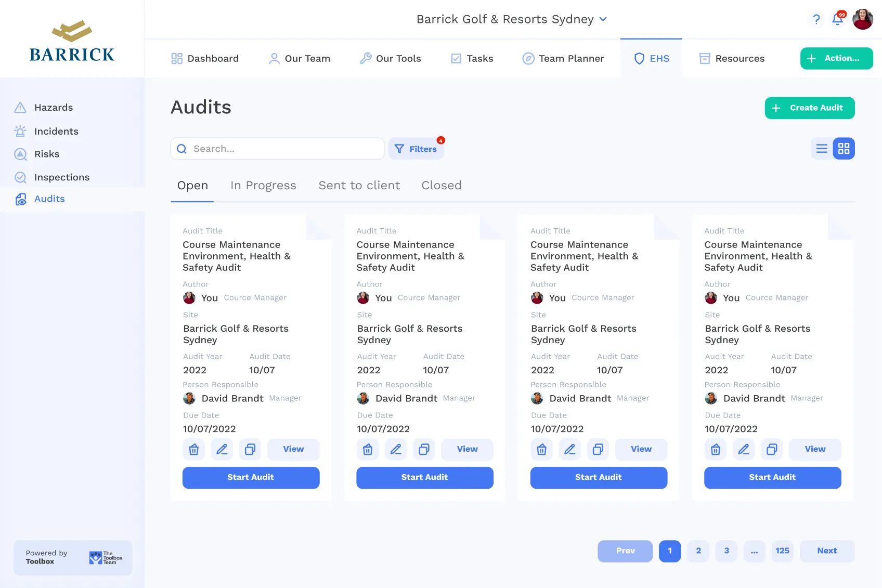Screen dimensions: 882x588
Task: Open Hazards in the sidebar
Action: [53, 108]
